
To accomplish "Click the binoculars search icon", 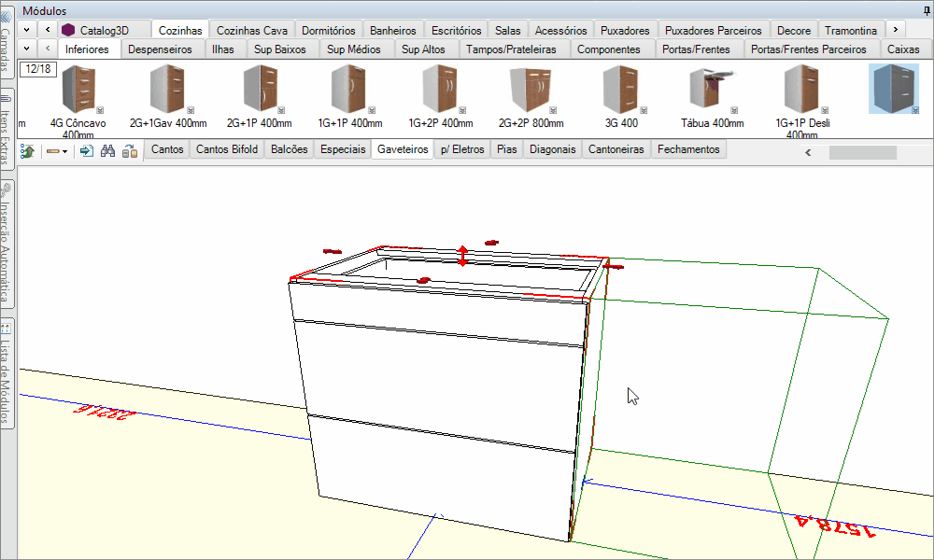I will (x=107, y=150).
